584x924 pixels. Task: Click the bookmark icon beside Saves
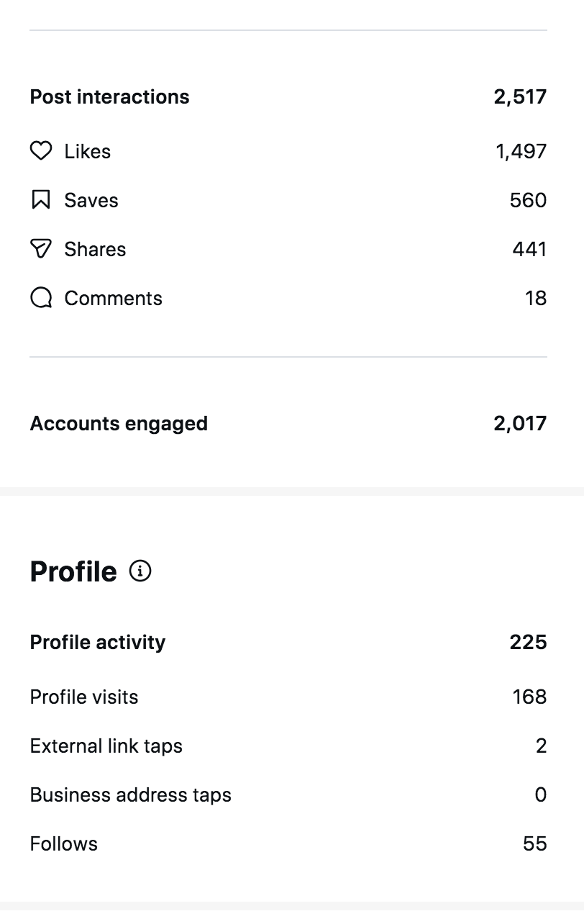pyautogui.click(x=41, y=200)
